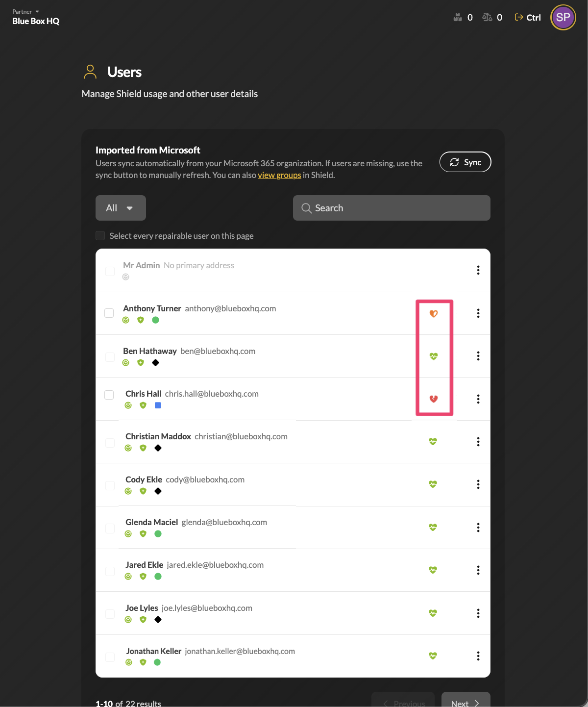Tick the checkbox for Glenda Maciel
This screenshot has height=707, width=588.
pyautogui.click(x=110, y=529)
